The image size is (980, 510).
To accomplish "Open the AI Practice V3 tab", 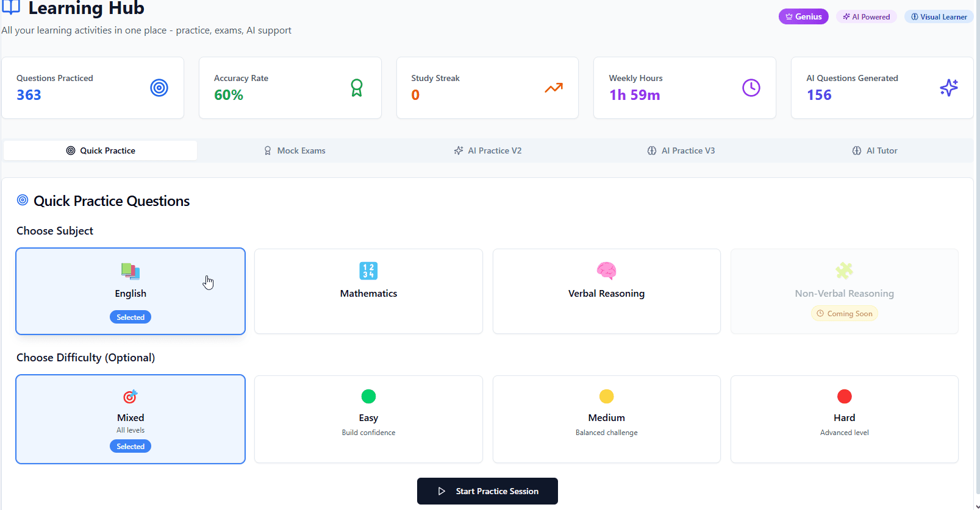I will (x=681, y=151).
